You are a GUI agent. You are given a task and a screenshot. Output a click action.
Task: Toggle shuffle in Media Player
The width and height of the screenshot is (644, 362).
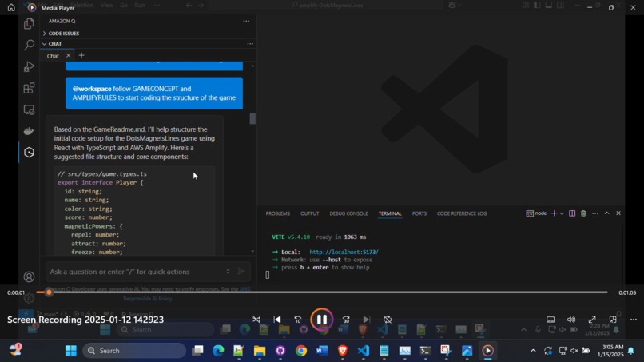[256, 320]
